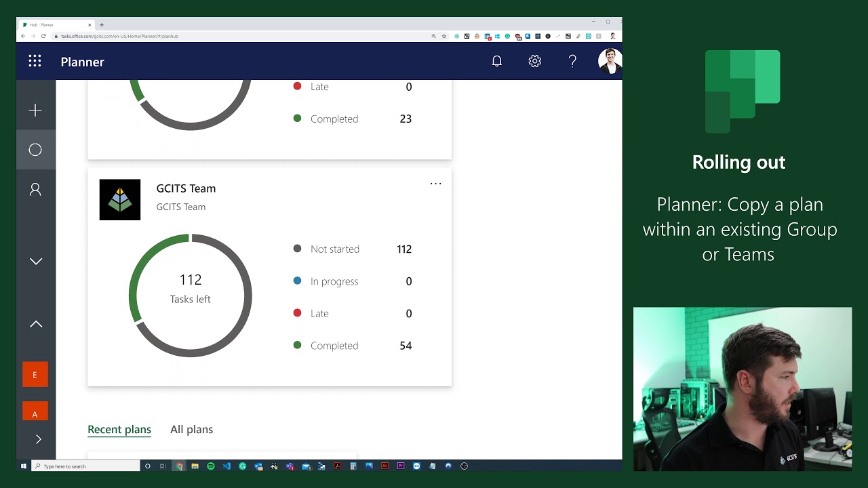Viewport: 868px width, 488px height.
Task: Open Spotify from the taskbar
Action: tap(211, 466)
